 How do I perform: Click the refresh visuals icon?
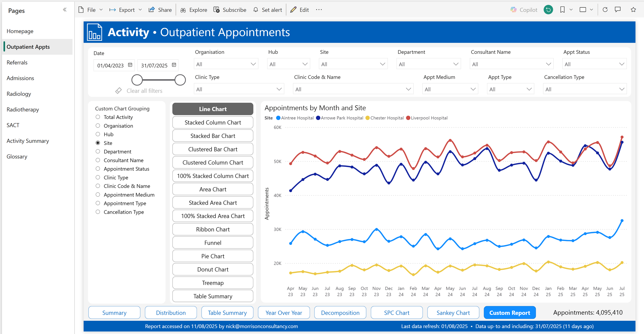coord(605,10)
